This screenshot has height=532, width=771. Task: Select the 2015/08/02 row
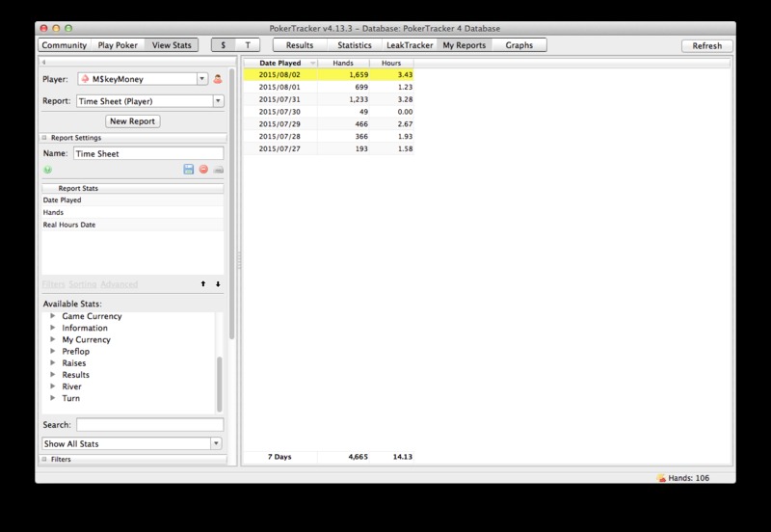click(x=329, y=75)
